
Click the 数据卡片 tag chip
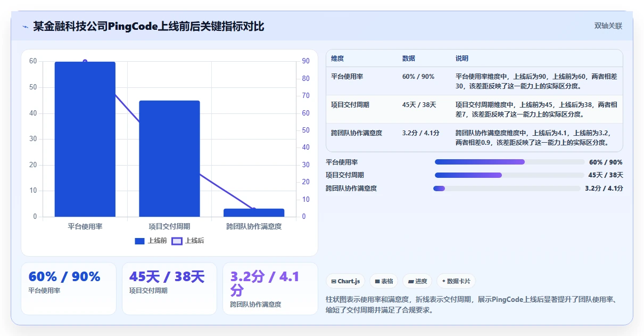click(x=456, y=281)
